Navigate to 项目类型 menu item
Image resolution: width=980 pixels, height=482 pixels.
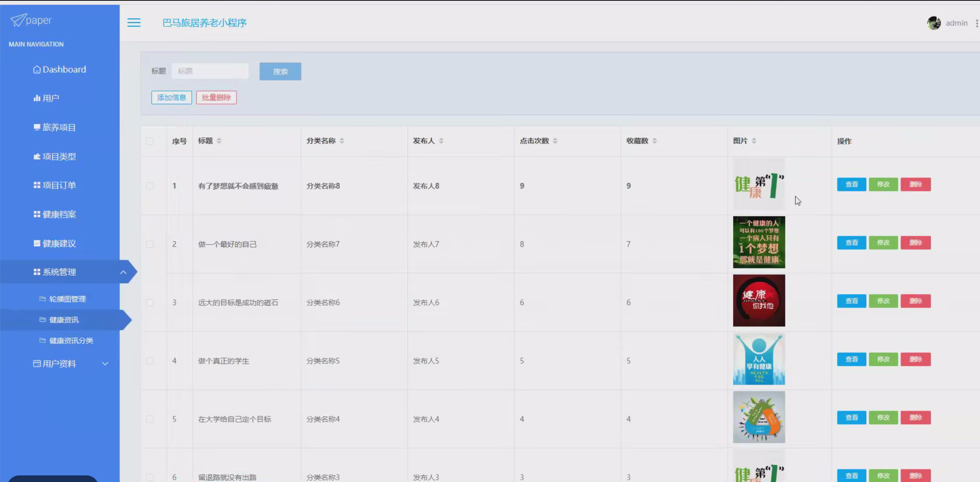tap(60, 157)
